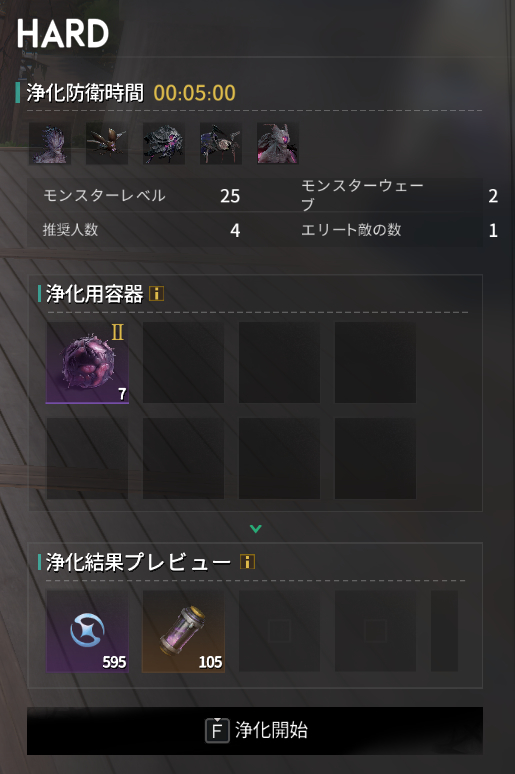Choose the fourth empty top-row container slot
This screenshot has height=774, width=515.
[375, 363]
